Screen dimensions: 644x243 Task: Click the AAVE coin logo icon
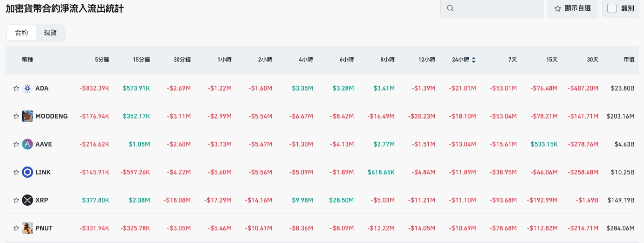point(27,144)
